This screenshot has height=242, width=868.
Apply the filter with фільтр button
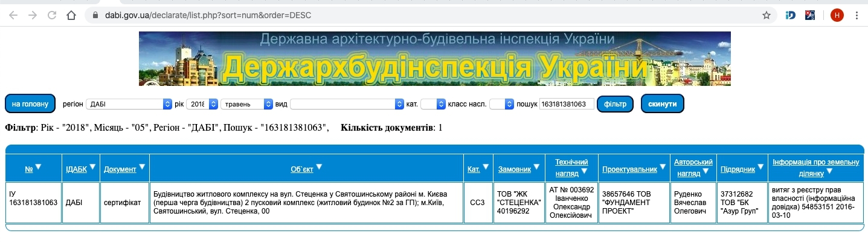615,103
